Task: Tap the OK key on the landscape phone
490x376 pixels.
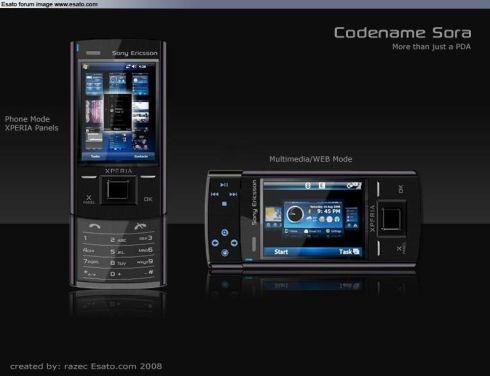Action: point(401,189)
